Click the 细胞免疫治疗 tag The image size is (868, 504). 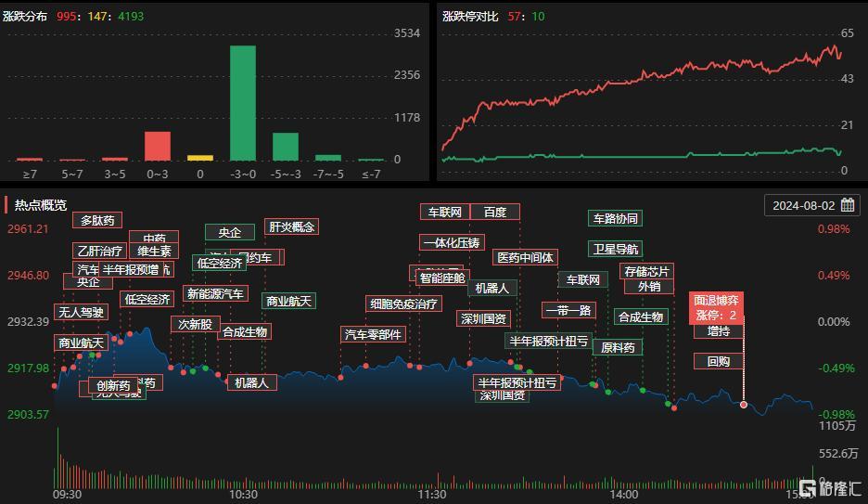pyautogui.click(x=403, y=304)
